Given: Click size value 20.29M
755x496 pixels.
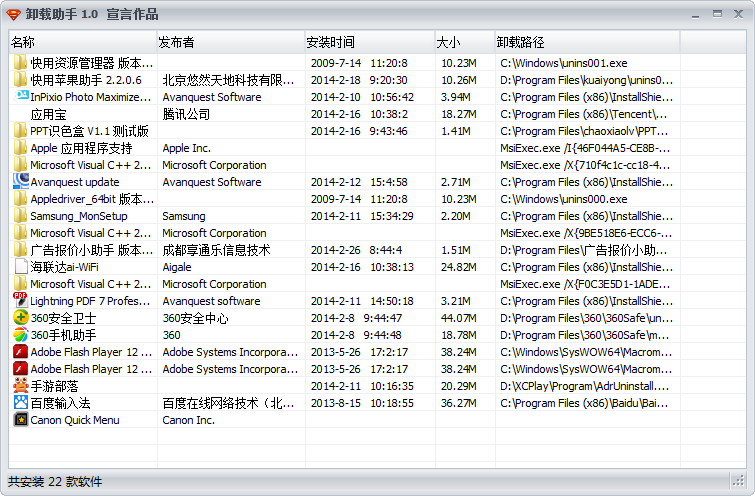Looking at the screenshot, I should (458, 386).
